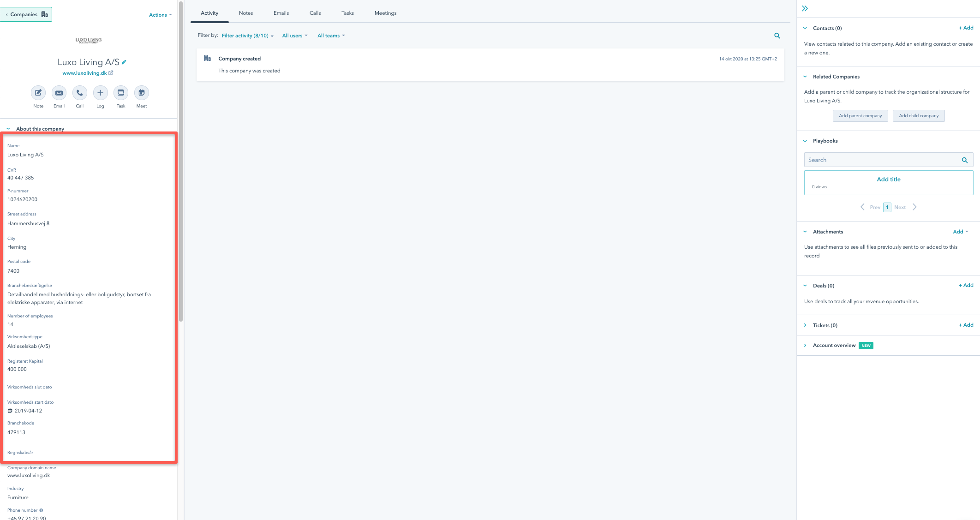Click Add parent company button
Image resolution: width=980 pixels, height=520 pixels.
[x=860, y=116]
